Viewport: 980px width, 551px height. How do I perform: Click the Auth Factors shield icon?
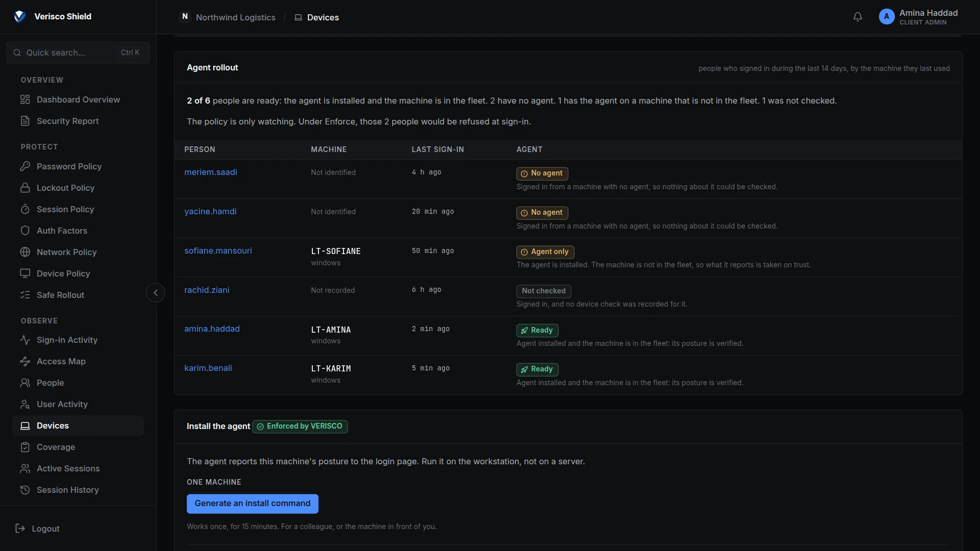25,231
